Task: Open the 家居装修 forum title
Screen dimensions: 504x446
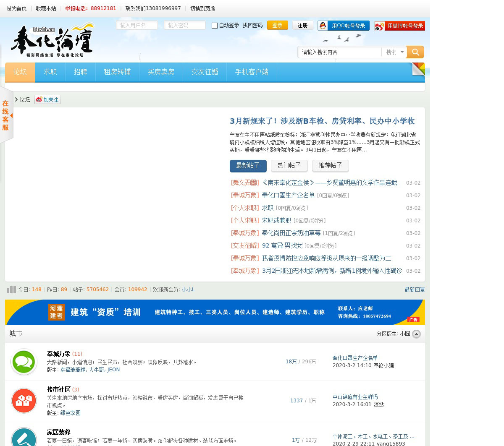Action: (x=59, y=432)
